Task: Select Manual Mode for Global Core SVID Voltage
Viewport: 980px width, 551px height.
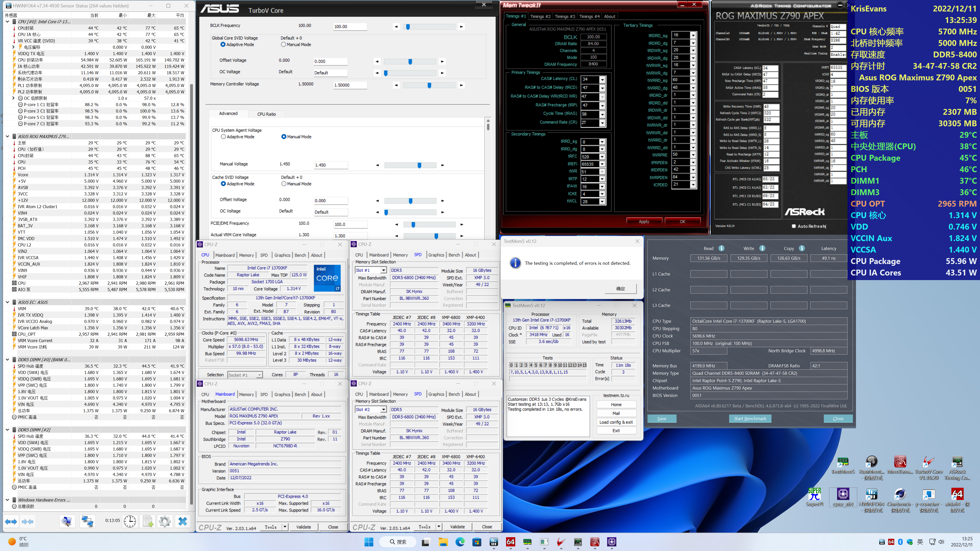Action: point(284,44)
